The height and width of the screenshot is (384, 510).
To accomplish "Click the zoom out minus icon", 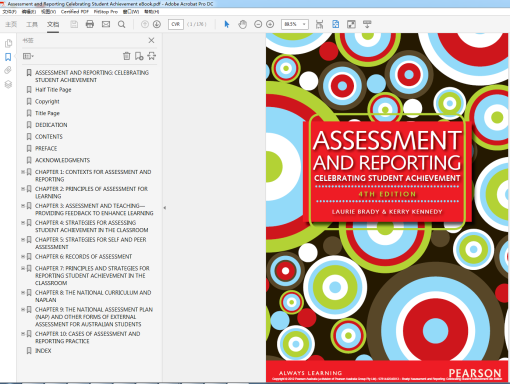I will click(x=258, y=24).
